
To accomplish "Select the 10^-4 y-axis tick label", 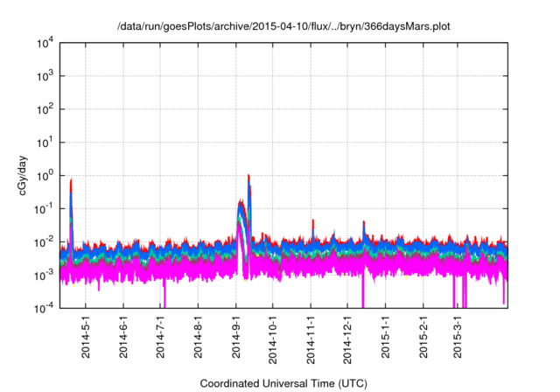I will (45, 308).
